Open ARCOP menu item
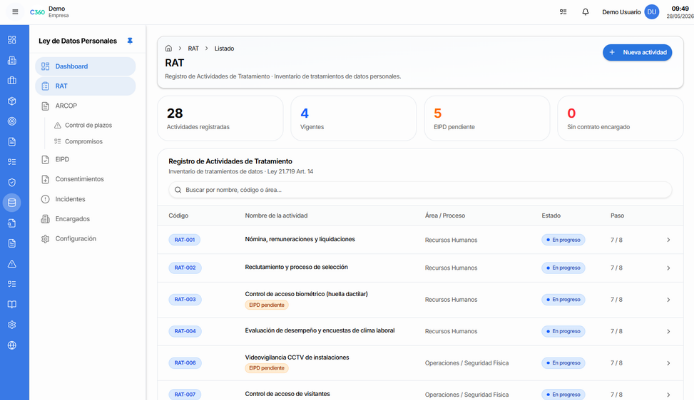 (x=85, y=106)
